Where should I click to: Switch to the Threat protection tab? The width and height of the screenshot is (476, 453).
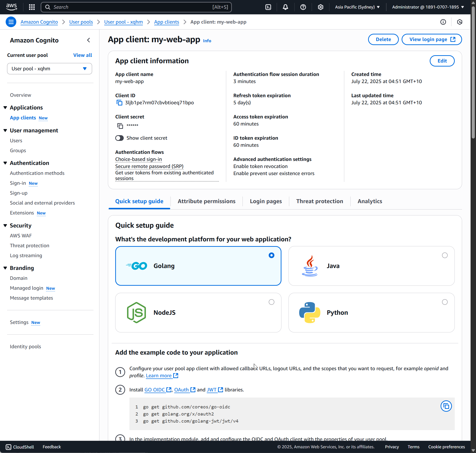coord(319,201)
